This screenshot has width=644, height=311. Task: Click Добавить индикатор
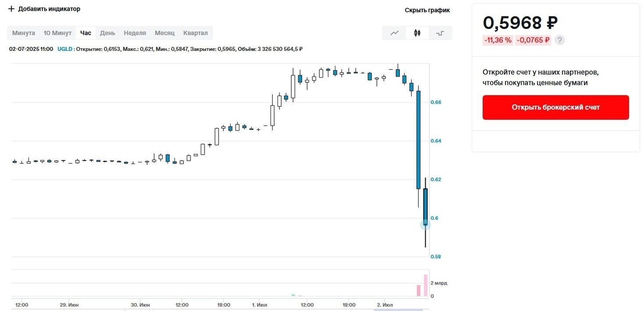[x=49, y=9]
